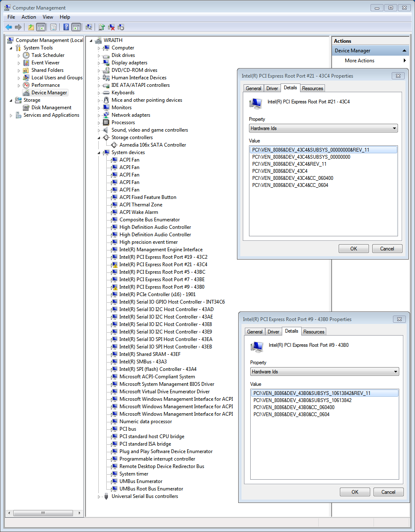Switch to Driver tab in #21 dialog

[272, 88]
